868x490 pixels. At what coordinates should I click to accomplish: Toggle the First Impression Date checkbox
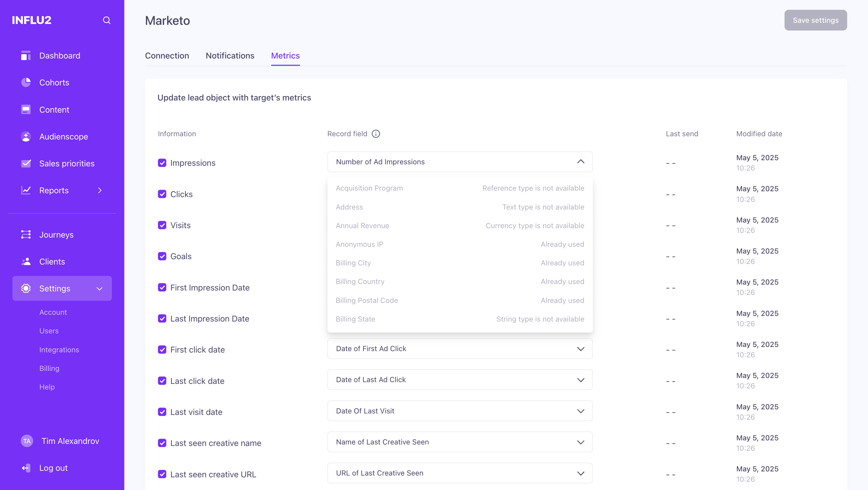(x=162, y=288)
